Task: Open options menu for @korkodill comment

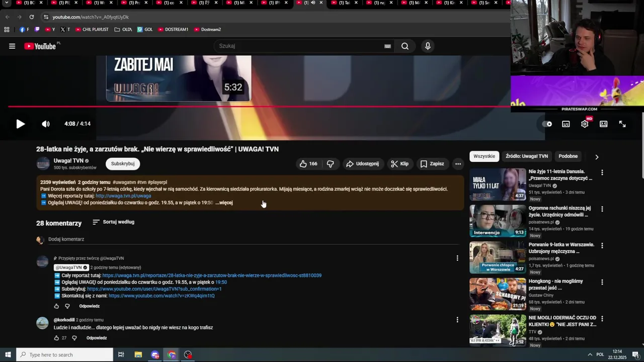Action: click(457, 320)
